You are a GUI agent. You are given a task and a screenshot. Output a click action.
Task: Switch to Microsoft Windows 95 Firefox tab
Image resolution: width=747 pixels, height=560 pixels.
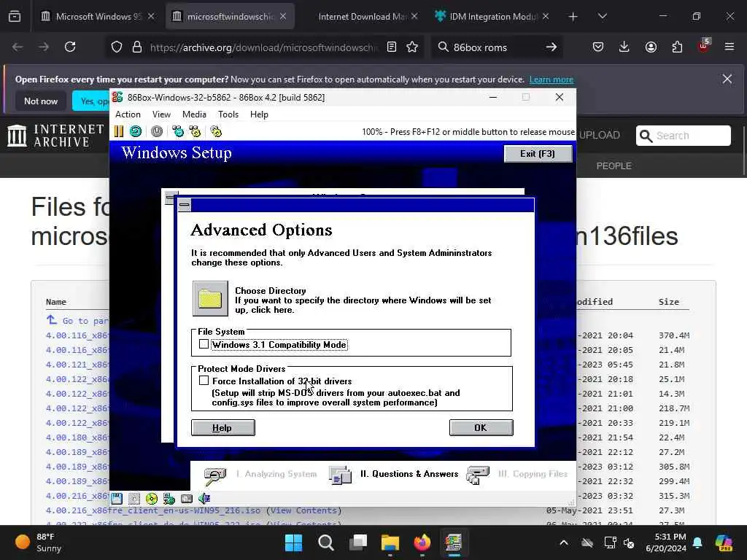click(x=98, y=16)
